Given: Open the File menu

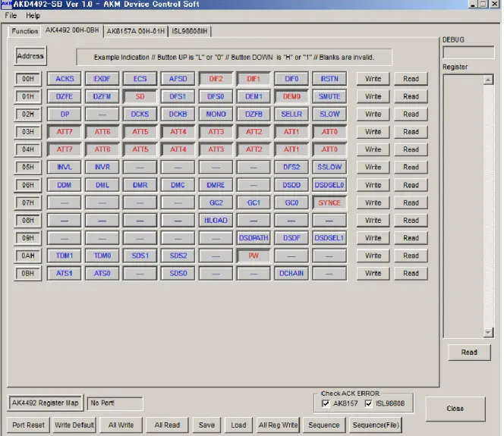Looking at the screenshot, I should click(x=11, y=15).
